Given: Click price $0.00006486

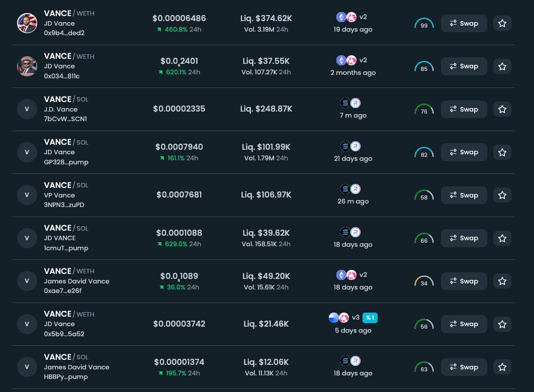Looking at the screenshot, I should pyautogui.click(x=179, y=18).
